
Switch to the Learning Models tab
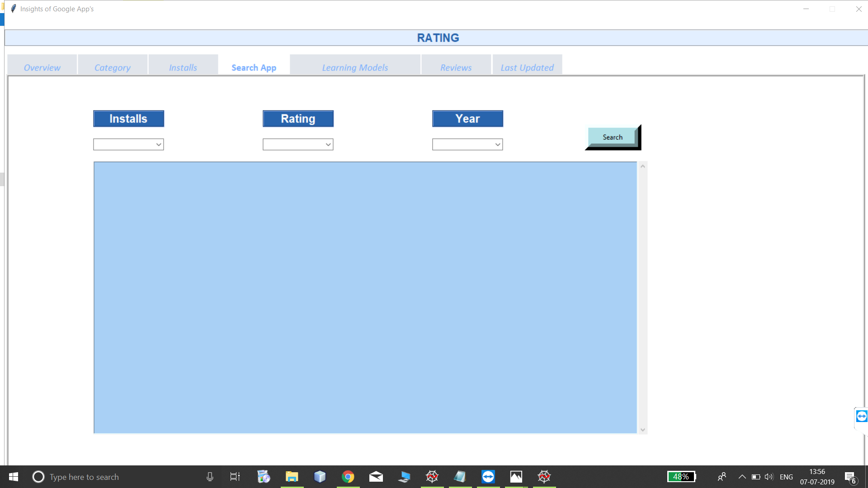pos(355,67)
